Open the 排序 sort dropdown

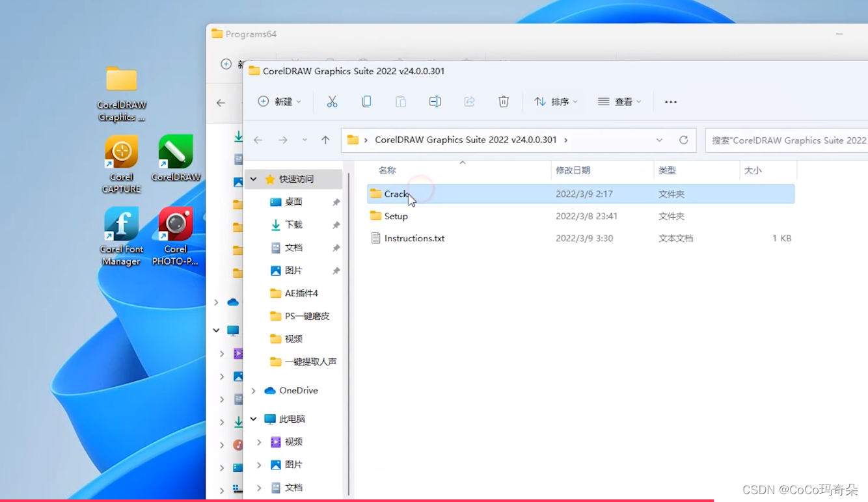(556, 101)
